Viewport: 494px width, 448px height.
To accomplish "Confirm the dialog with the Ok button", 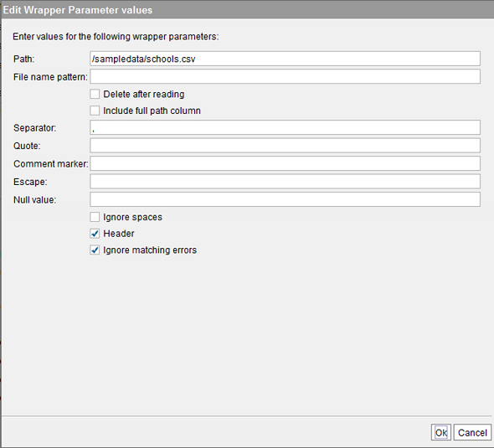I will (x=440, y=432).
